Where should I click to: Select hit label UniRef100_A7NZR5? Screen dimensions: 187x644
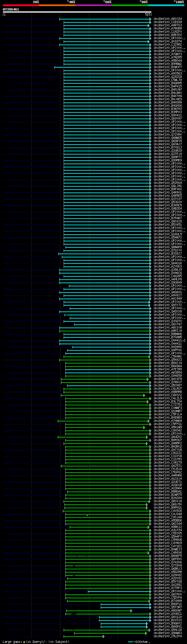pos(168,58)
